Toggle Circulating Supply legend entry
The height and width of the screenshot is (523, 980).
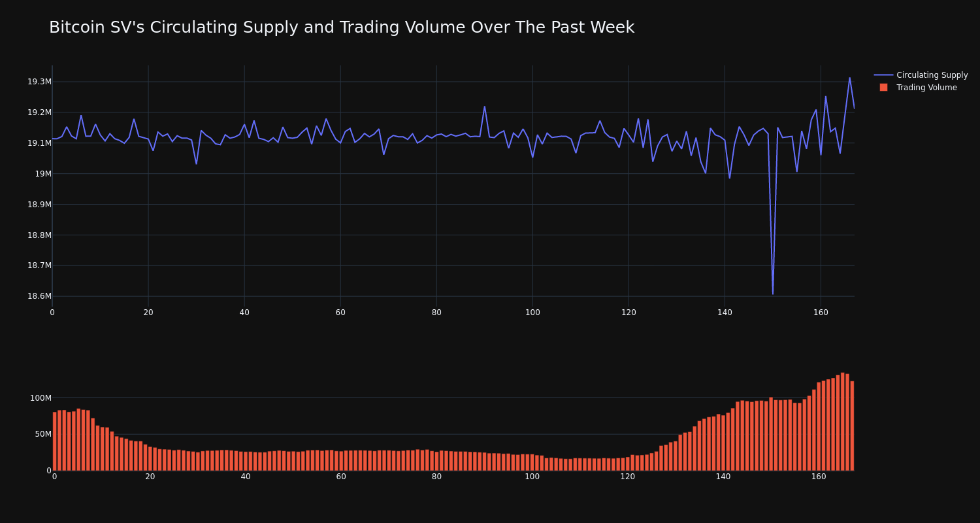(921, 75)
